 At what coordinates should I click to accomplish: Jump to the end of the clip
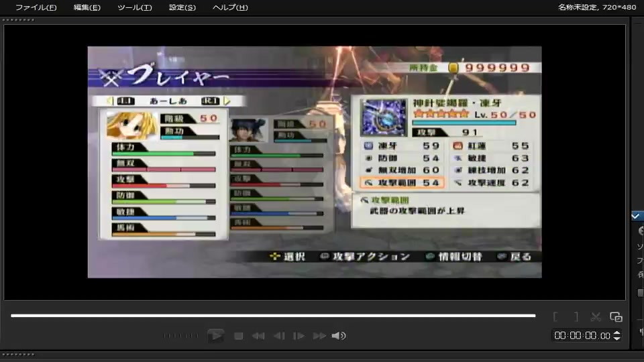point(319,336)
